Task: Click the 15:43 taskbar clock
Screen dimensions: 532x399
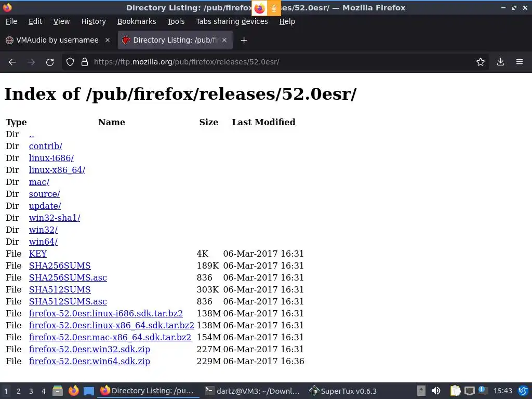Action: click(x=502, y=391)
